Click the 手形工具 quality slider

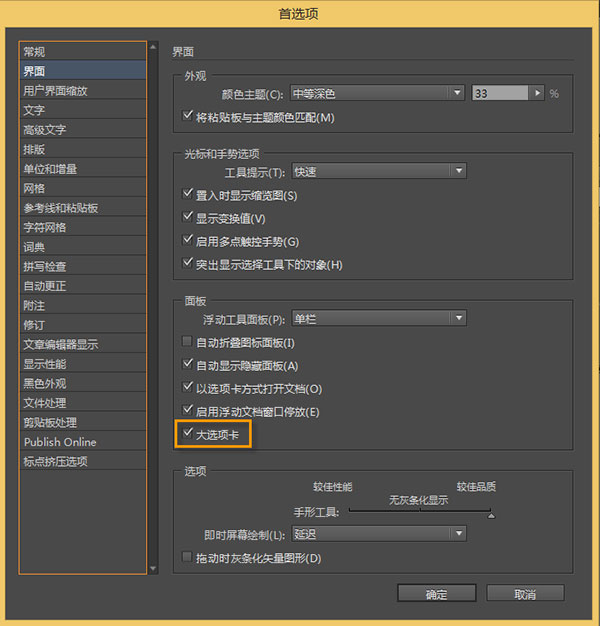point(420,512)
